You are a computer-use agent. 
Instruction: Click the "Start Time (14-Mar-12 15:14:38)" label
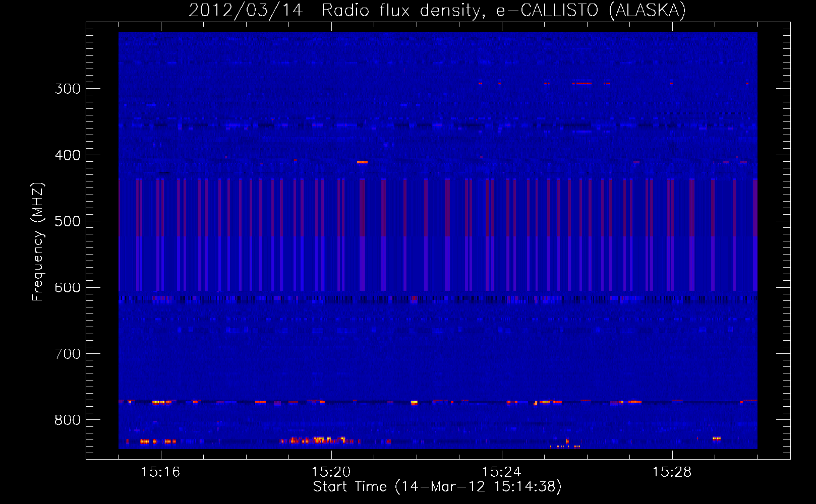tap(437, 487)
